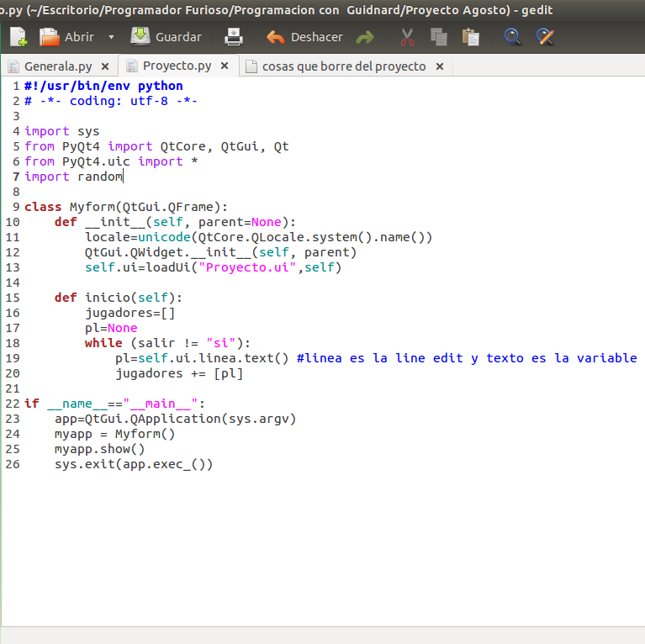Create a new document with the toolbar icon
645x644 pixels.
click(19, 37)
